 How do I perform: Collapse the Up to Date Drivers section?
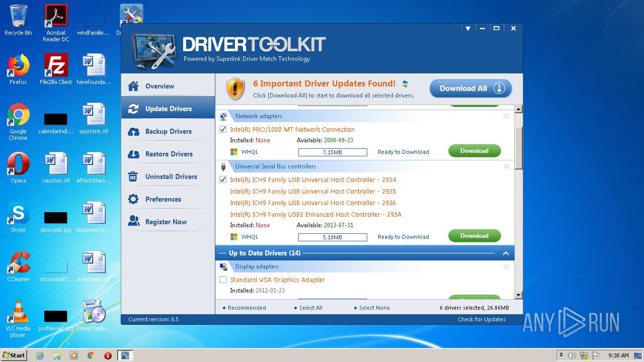coord(506,253)
